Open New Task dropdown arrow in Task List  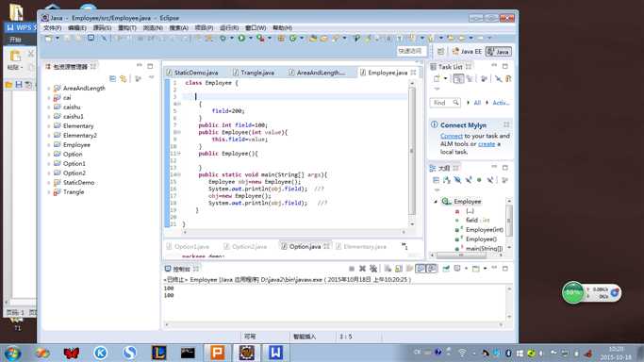445,78
